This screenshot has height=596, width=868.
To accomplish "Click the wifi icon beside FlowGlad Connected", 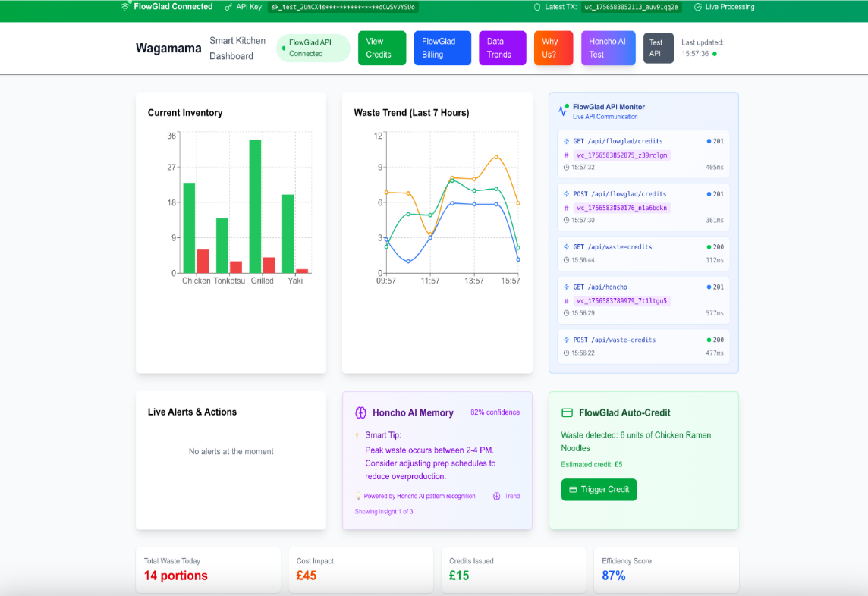I will click(125, 7).
